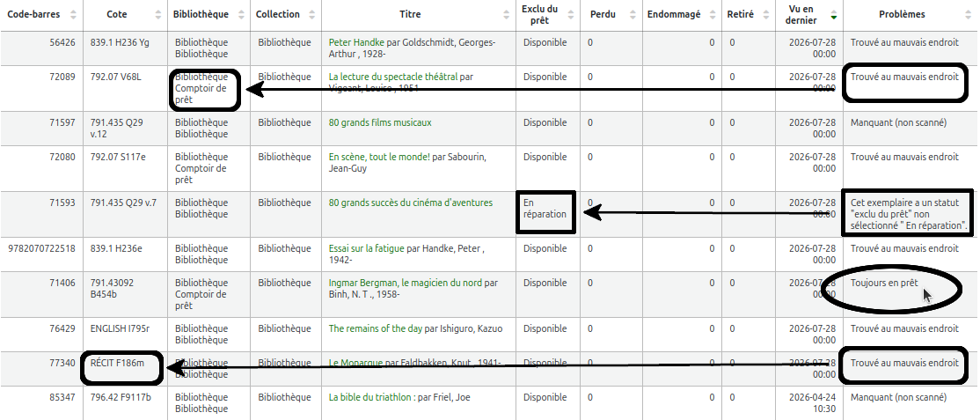Click sort arrows next to Exclu du prêt
This screenshot has width=980, height=420.
[x=571, y=14]
